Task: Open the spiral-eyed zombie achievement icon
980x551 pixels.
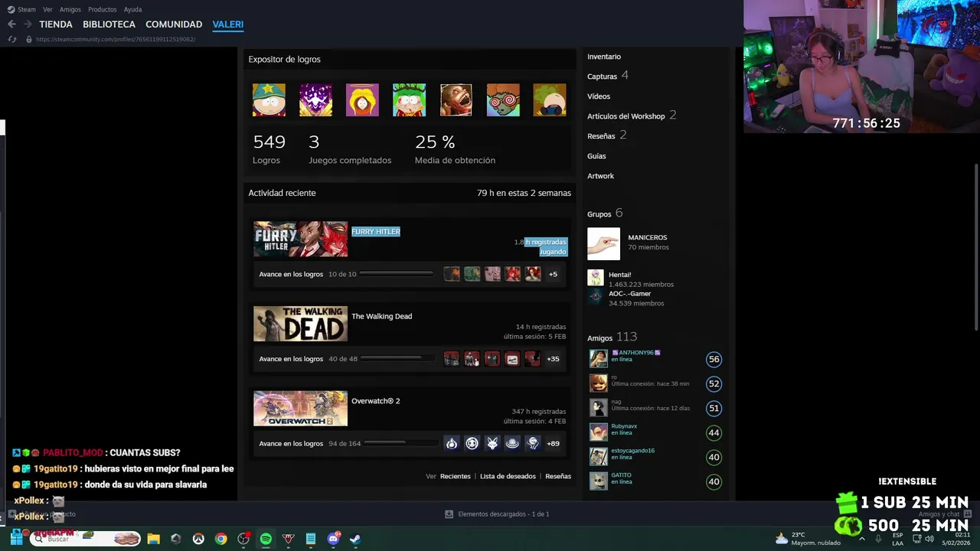Action: [503, 100]
